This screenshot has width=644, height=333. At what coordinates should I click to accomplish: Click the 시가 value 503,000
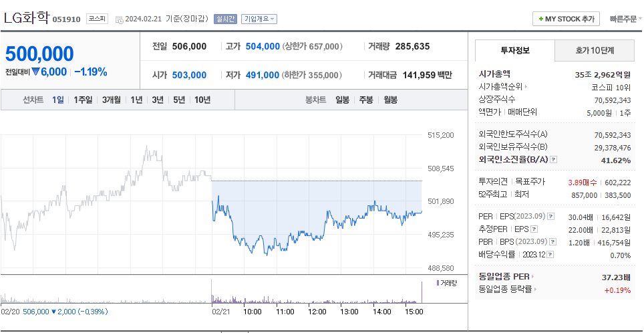(189, 76)
